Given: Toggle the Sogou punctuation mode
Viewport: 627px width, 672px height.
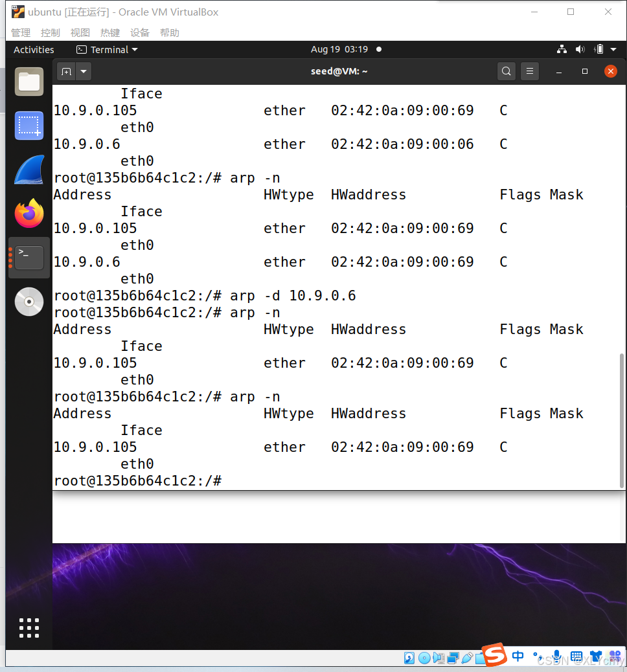Looking at the screenshot, I should [x=538, y=656].
